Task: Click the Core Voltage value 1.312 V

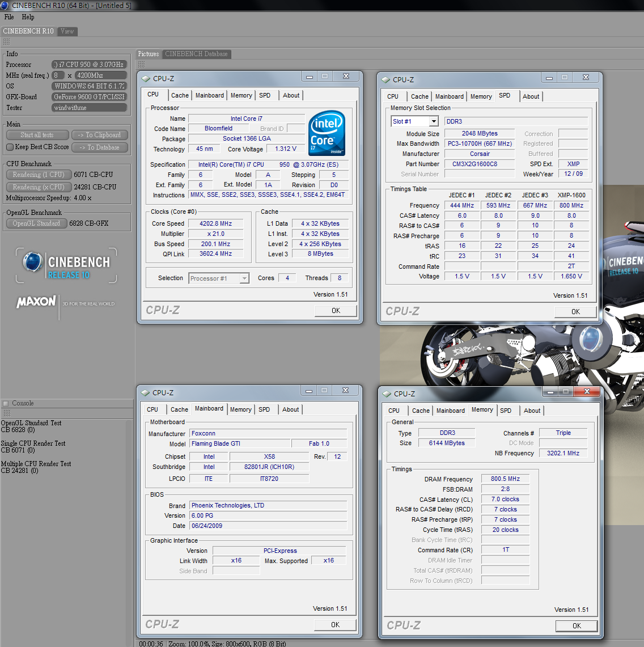Action: click(286, 149)
